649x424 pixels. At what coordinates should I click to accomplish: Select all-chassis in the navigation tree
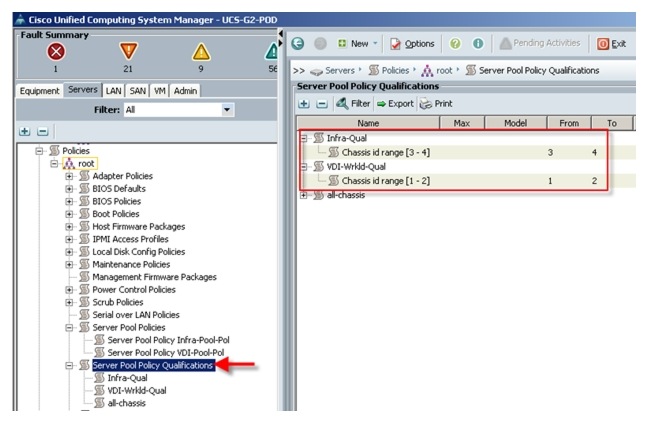click(126, 403)
